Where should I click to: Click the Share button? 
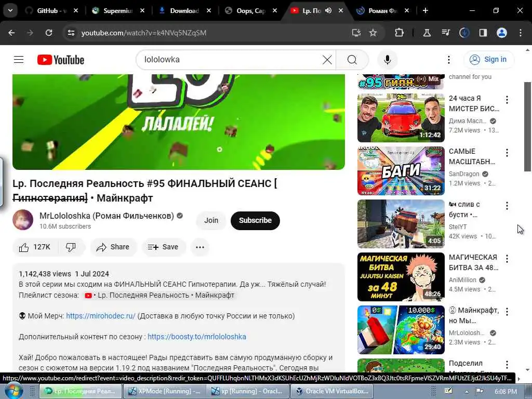[113, 247]
